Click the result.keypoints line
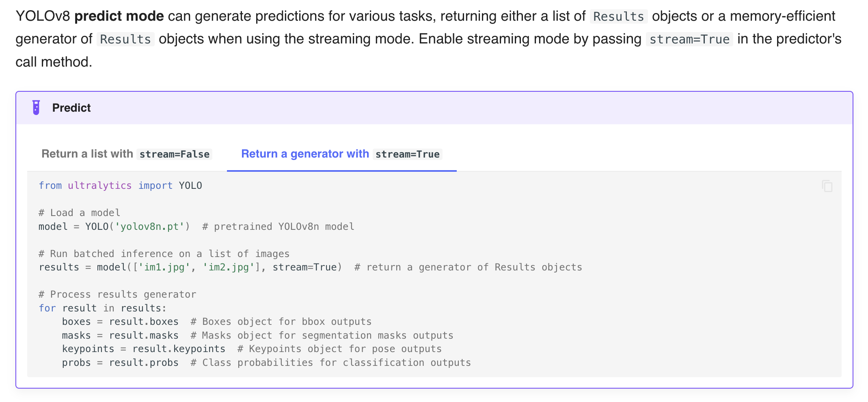The width and height of the screenshot is (868, 402). [179, 349]
